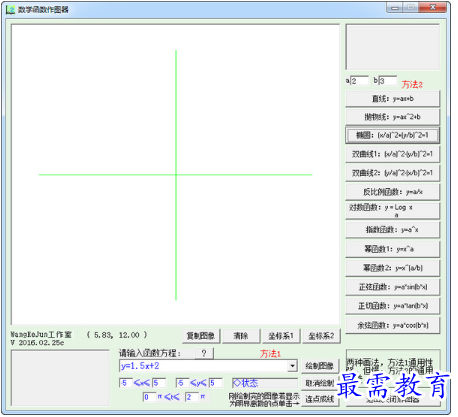Cancel drawing with 取消绘制
The width and height of the screenshot is (458, 417).
click(320, 383)
